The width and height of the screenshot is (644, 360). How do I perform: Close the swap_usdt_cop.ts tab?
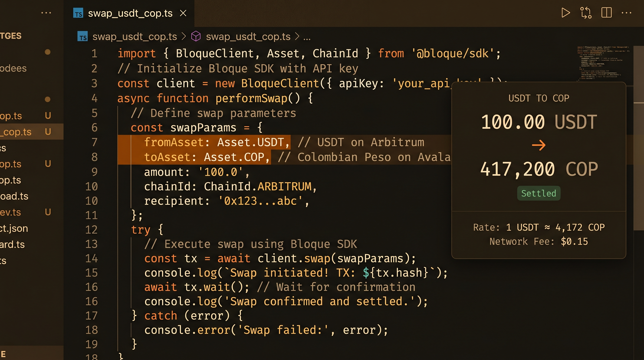pyautogui.click(x=183, y=14)
